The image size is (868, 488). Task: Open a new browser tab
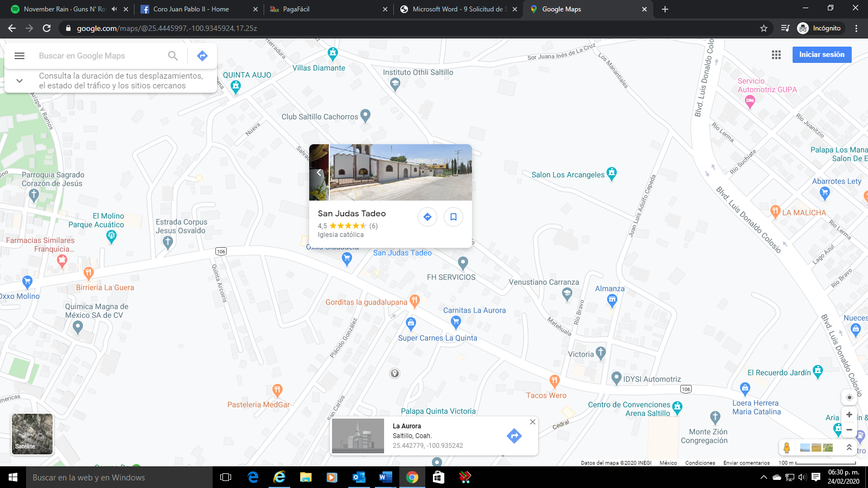click(665, 9)
